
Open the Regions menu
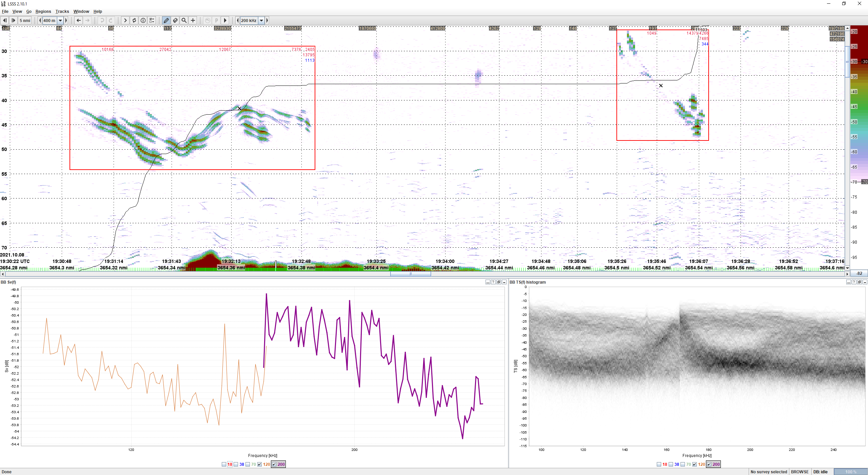tap(43, 11)
